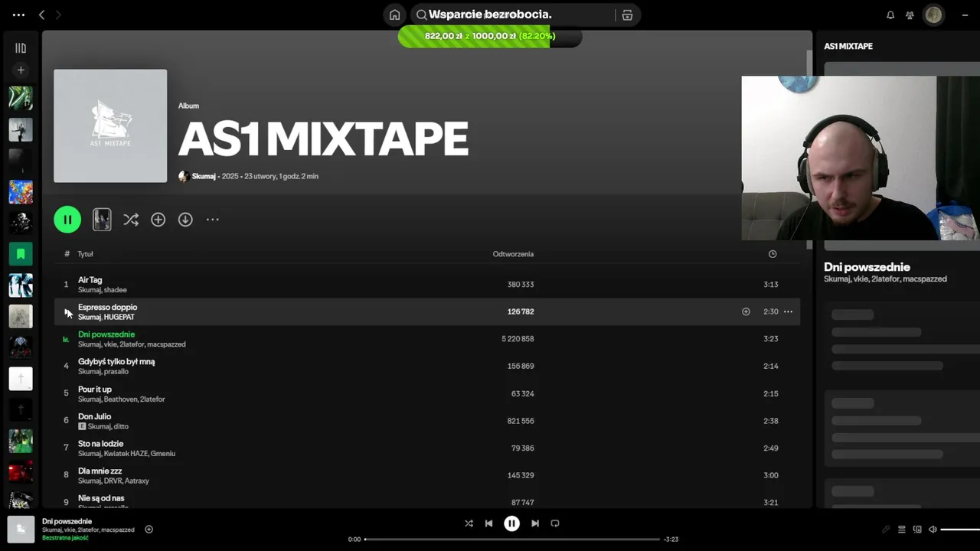Open artist Beathoven in Pour it up row

tap(120, 399)
